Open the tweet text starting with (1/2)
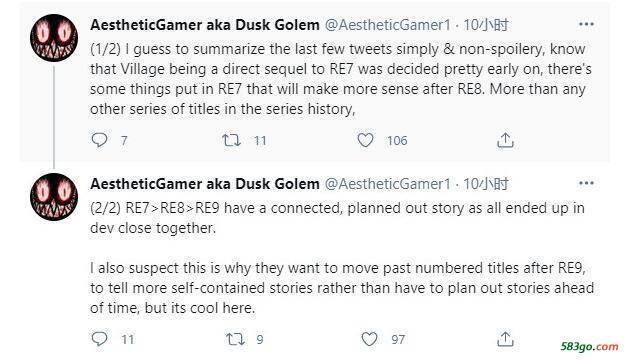624x362 pixels. click(x=341, y=79)
